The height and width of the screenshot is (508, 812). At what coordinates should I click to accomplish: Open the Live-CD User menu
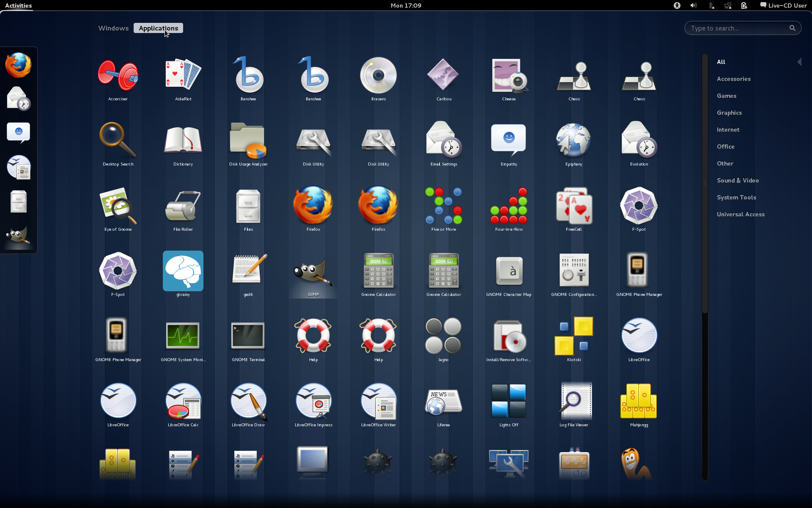pyautogui.click(x=783, y=6)
